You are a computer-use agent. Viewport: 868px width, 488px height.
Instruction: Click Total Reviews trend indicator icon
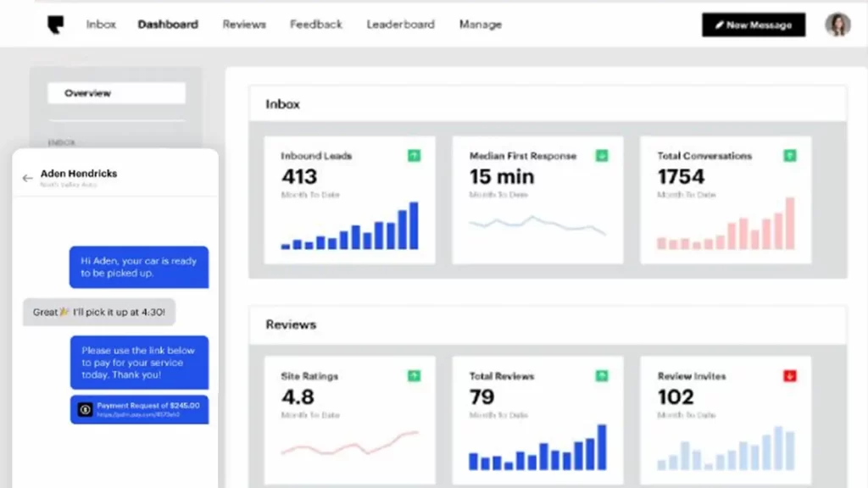pos(602,375)
